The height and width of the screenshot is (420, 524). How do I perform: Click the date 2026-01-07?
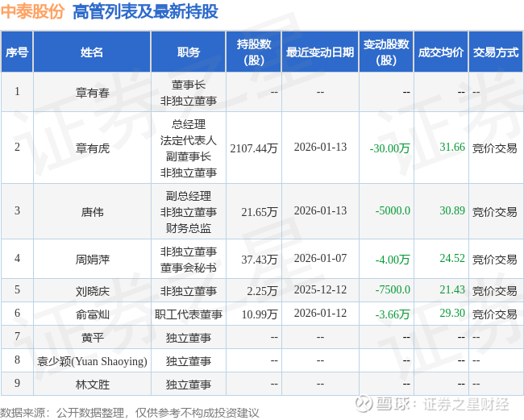coord(320,258)
